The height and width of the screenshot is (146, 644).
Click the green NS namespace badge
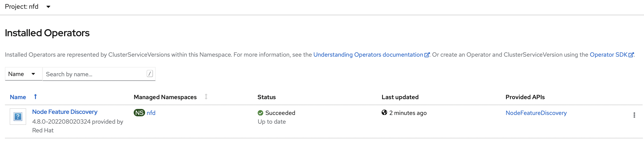[139, 113]
